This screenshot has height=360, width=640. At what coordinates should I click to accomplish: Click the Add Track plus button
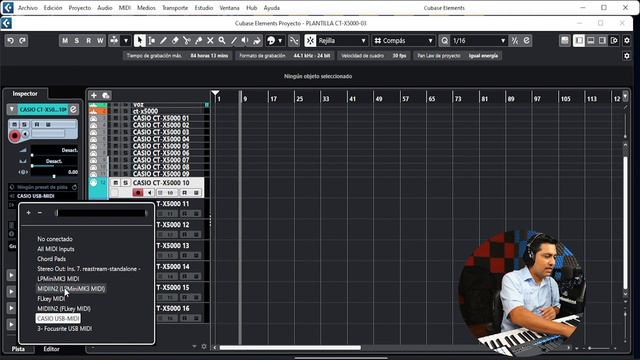click(x=94, y=96)
